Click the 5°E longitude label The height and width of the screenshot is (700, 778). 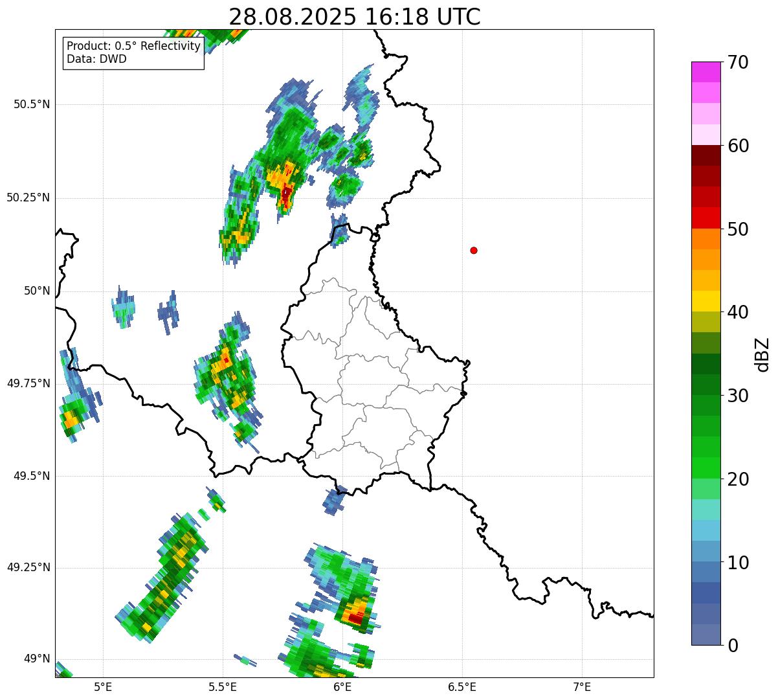[x=103, y=686]
